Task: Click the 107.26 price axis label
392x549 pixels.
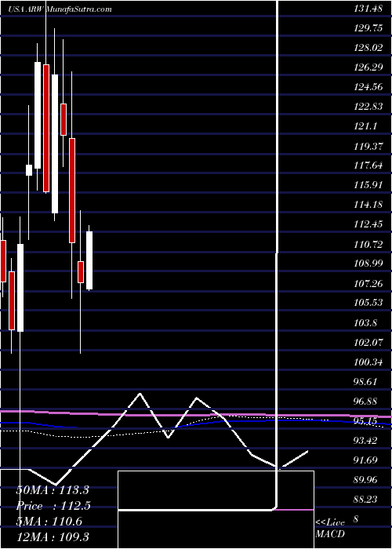Action: pyautogui.click(x=368, y=283)
